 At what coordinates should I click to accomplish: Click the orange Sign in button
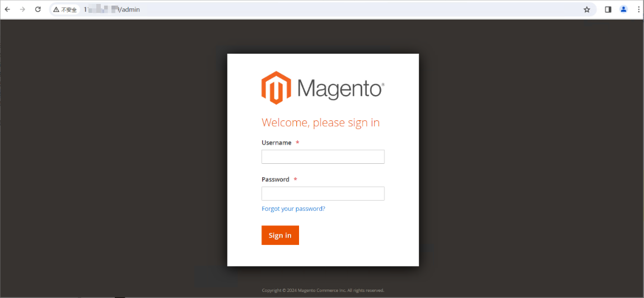point(280,235)
